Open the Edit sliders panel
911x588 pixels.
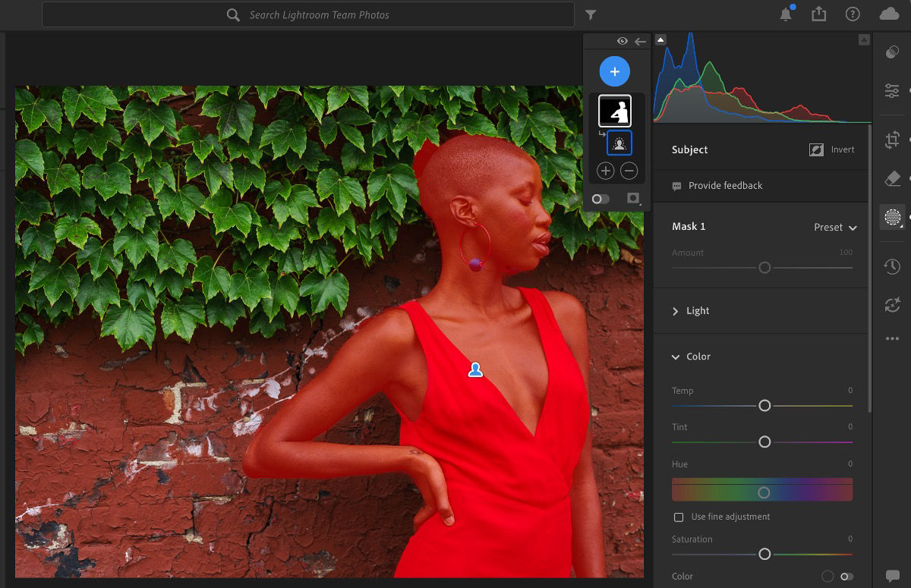click(893, 91)
